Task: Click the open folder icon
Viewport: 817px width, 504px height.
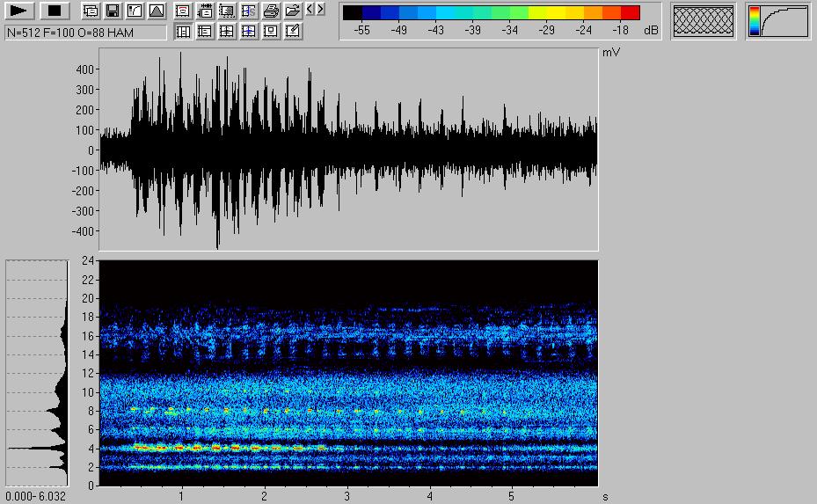Action: [x=293, y=11]
